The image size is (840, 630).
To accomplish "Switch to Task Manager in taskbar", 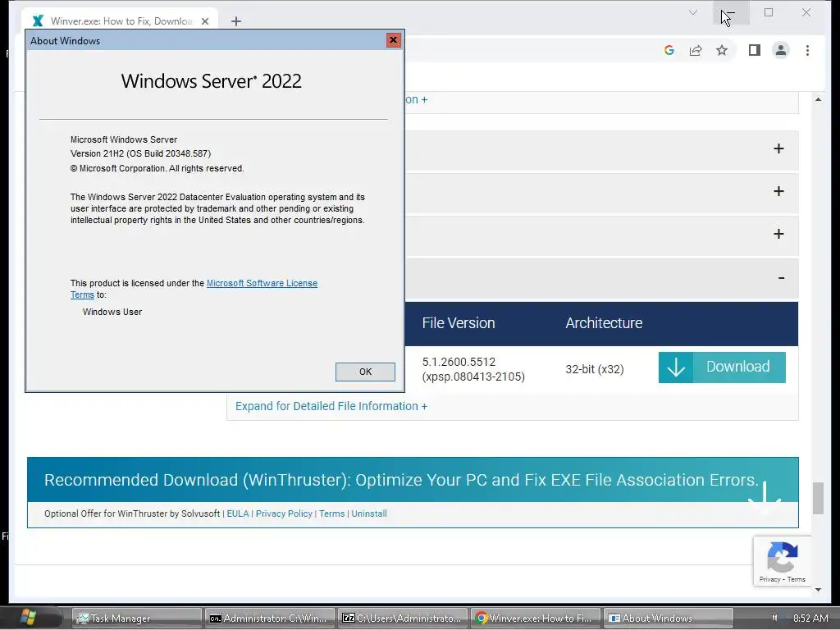I will [137, 619].
